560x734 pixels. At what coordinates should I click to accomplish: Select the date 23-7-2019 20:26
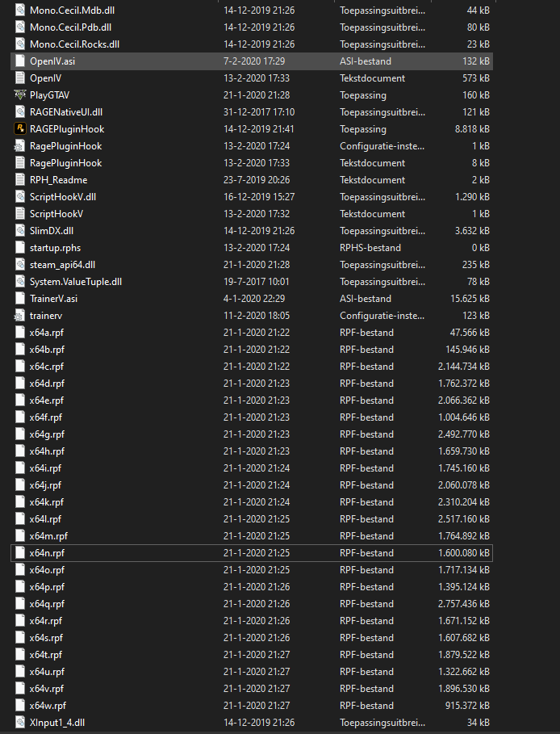click(257, 180)
